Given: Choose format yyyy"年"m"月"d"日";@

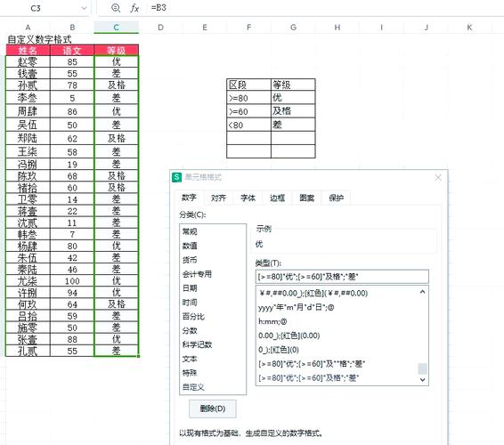Looking at the screenshot, I should point(337,307).
